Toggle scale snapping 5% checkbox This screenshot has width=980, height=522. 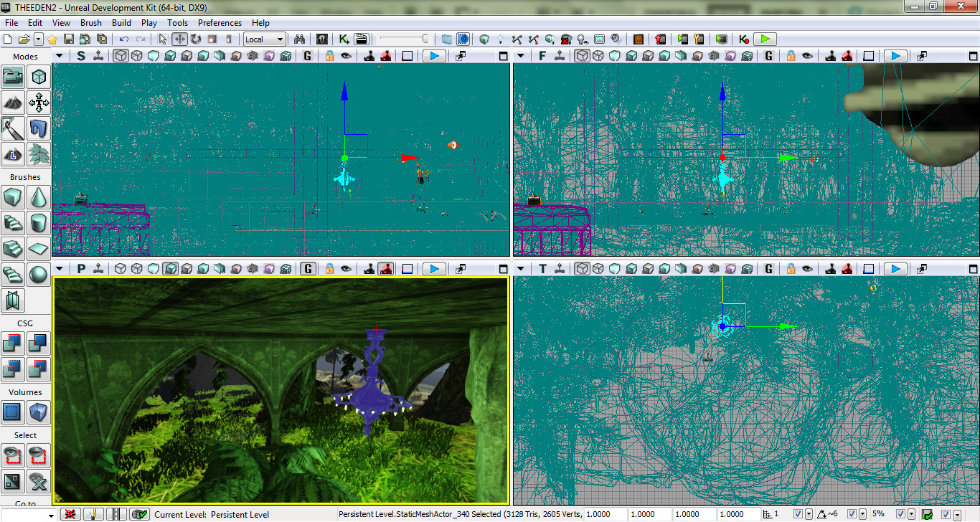pyautogui.click(x=900, y=514)
